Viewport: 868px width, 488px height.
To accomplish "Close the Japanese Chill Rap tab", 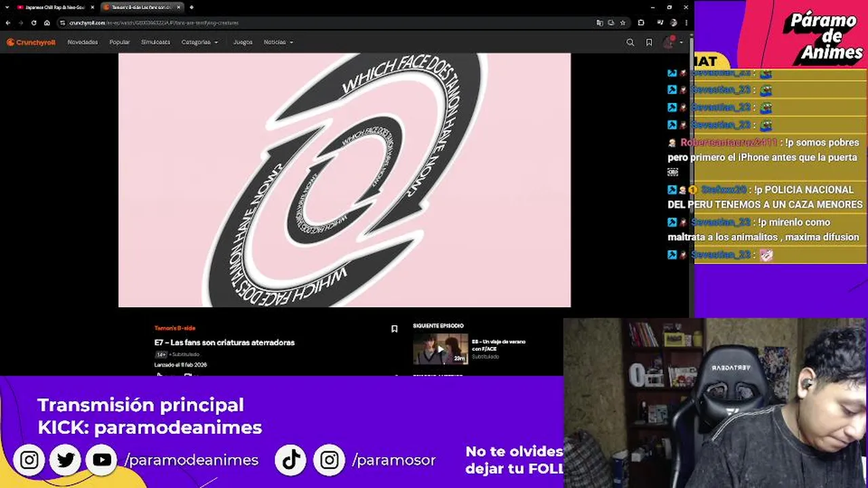I will (92, 7).
